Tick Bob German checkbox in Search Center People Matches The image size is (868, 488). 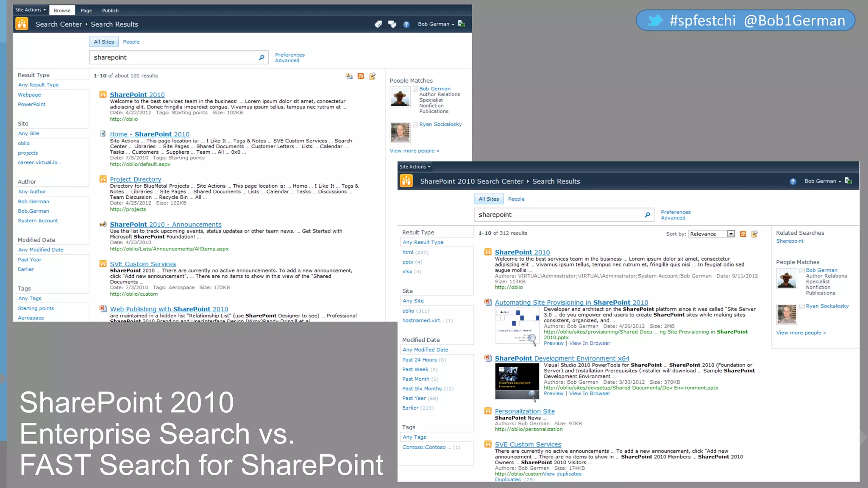(x=416, y=89)
